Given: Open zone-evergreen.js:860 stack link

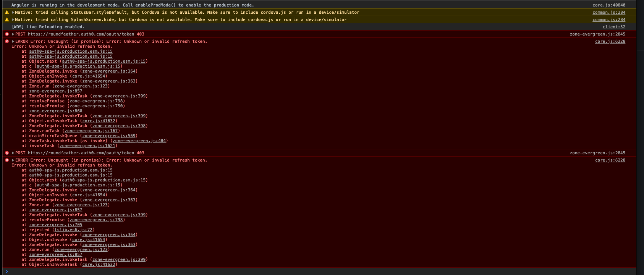Looking at the screenshot, I should [x=56, y=111].
